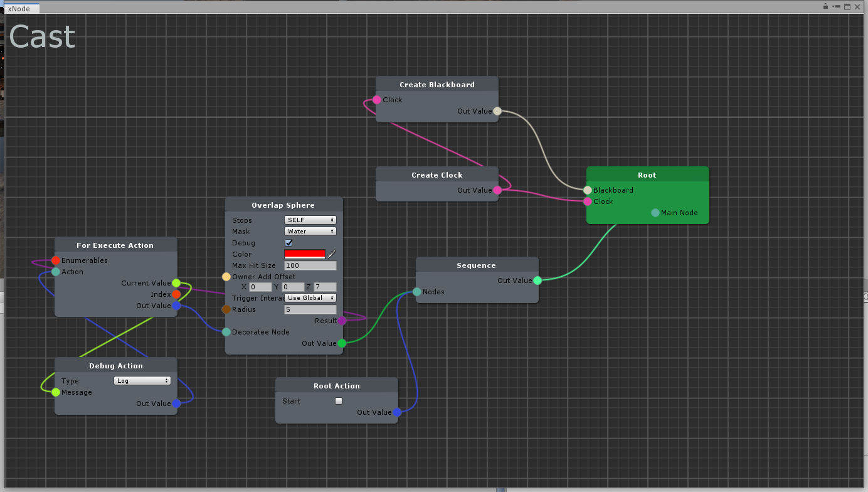The height and width of the screenshot is (492, 868).
Task: Click Create Clock's Out Value port
Action: [x=497, y=190]
